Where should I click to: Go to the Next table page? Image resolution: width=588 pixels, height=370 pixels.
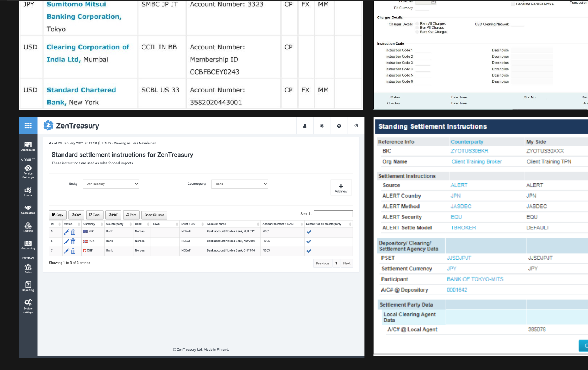(x=347, y=263)
